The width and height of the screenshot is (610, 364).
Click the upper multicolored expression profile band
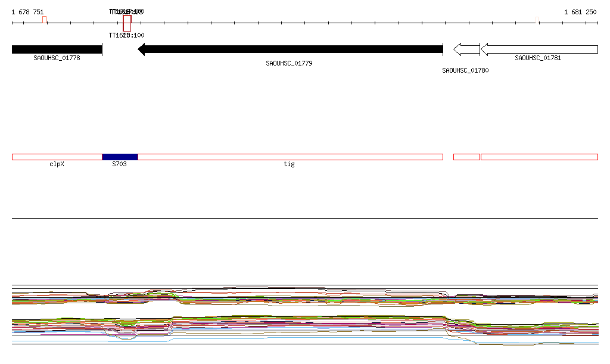pyautogui.click(x=298, y=297)
